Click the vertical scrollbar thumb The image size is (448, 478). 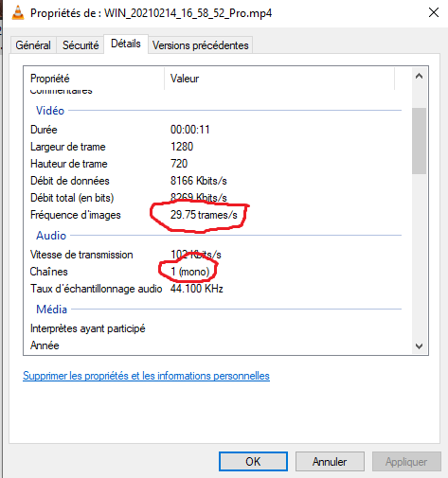point(419,141)
